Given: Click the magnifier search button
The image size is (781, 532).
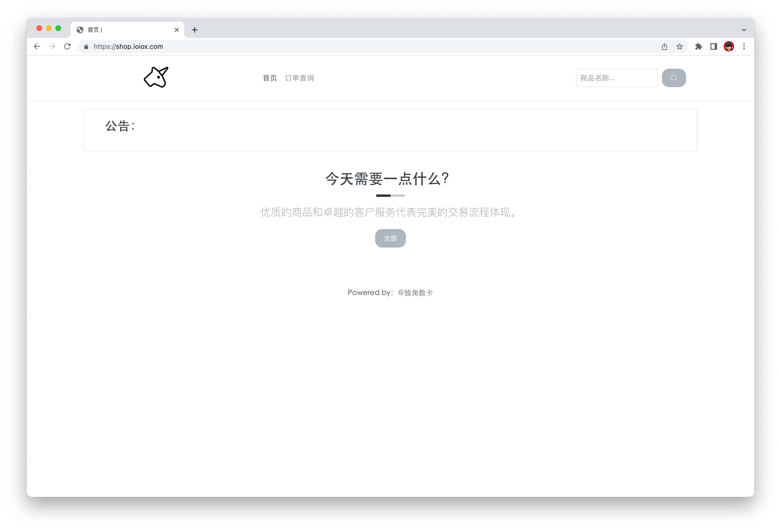Looking at the screenshot, I should (673, 78).
